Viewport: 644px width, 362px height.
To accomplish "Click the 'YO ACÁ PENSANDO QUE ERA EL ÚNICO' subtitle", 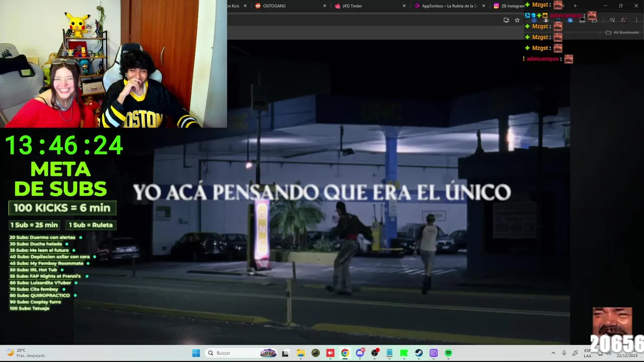I will 322,192.
